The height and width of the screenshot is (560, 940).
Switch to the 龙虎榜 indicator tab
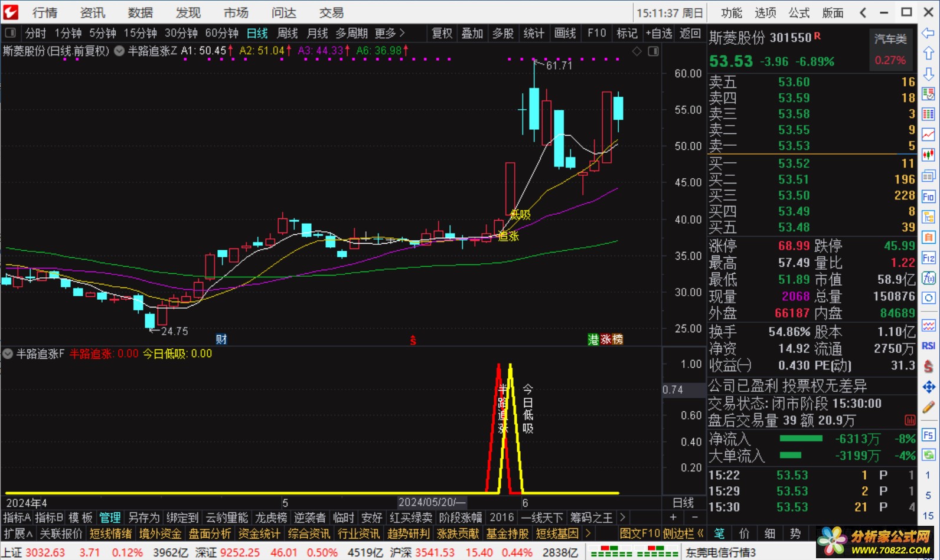coord(271,518)
